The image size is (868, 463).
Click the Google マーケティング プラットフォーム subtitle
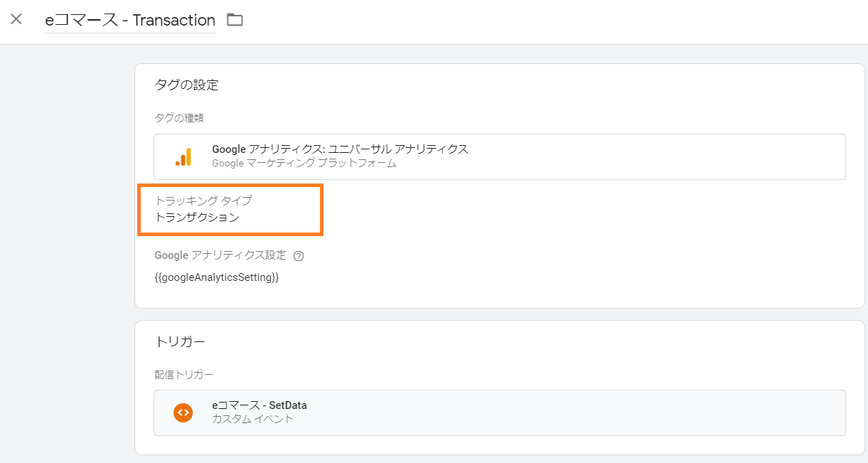pos(304,164)
